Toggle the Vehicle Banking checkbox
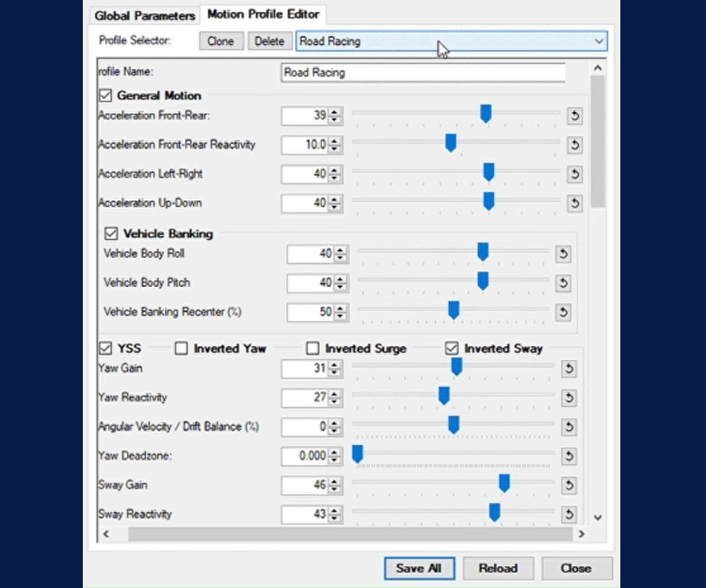Viewport: 706px width, 588px height. (x=112, y=233)
